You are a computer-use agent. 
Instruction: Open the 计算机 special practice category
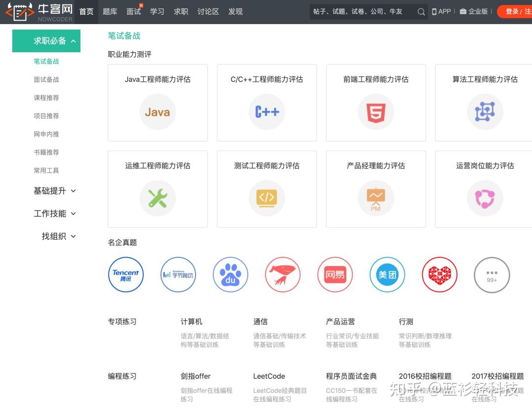191,321
